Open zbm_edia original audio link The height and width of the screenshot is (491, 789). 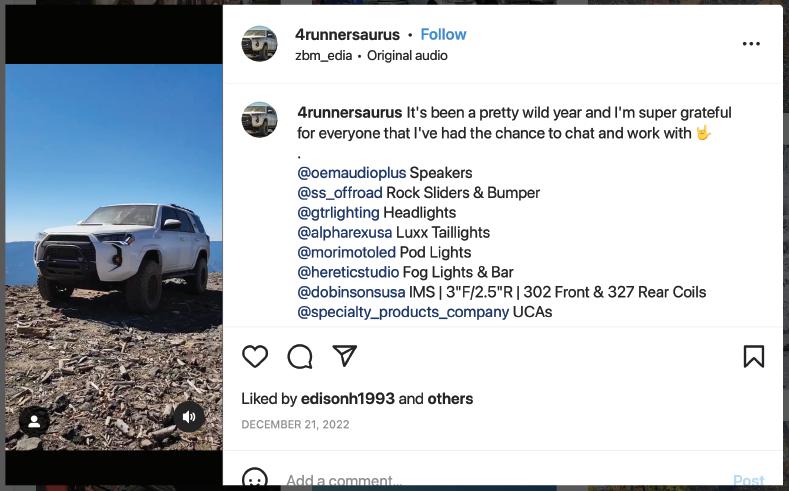click(x=371, y=55)
